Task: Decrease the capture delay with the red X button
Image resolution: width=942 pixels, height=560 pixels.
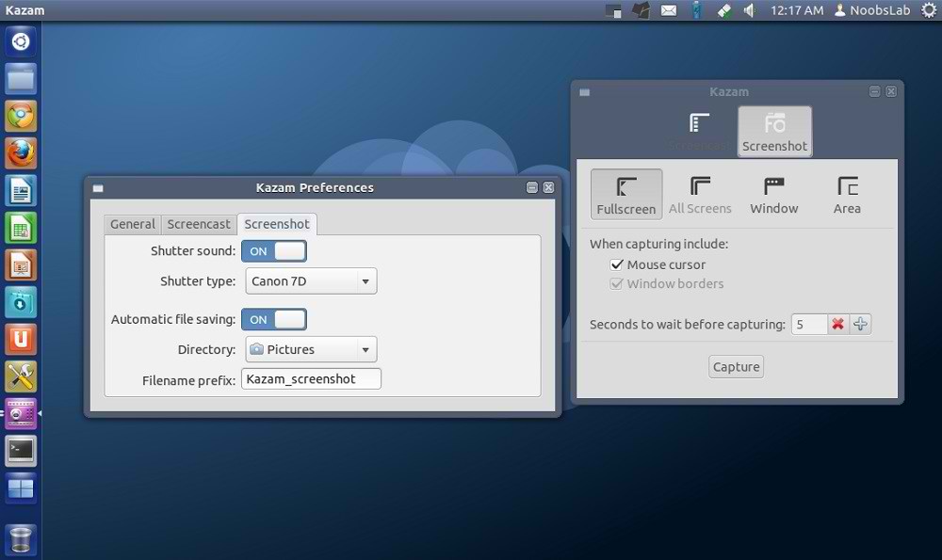Action: pos(838,324)
